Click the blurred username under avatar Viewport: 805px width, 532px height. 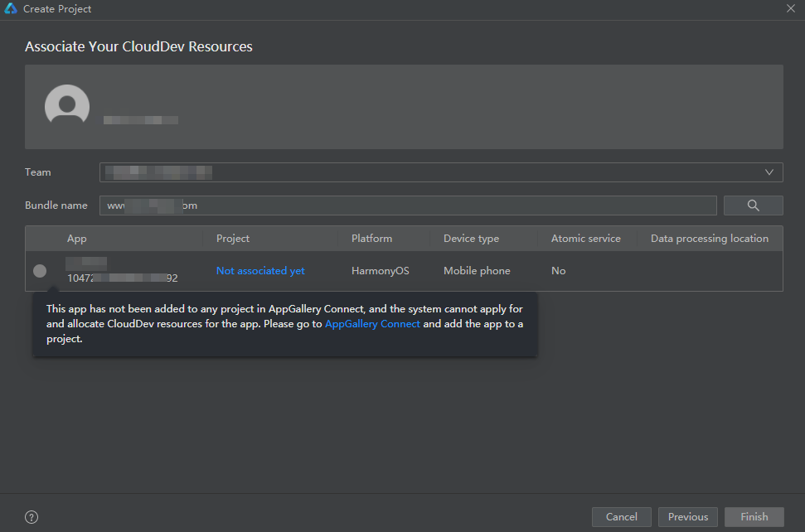coord(141,120)
